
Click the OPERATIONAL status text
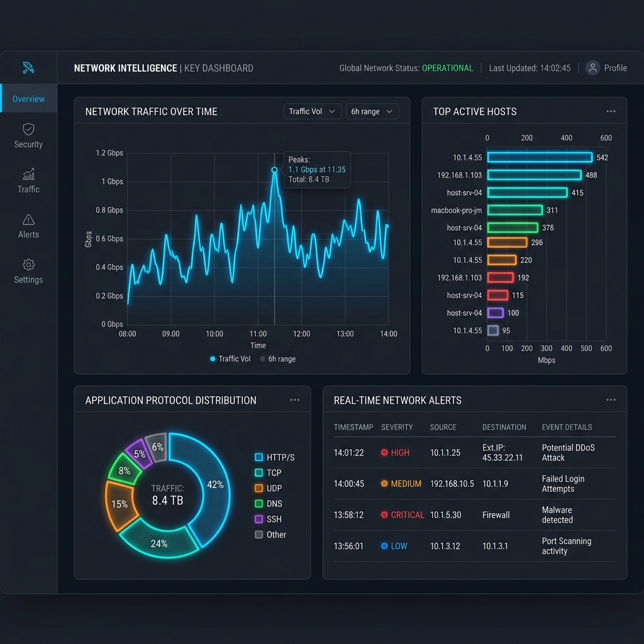coord(448,68)
